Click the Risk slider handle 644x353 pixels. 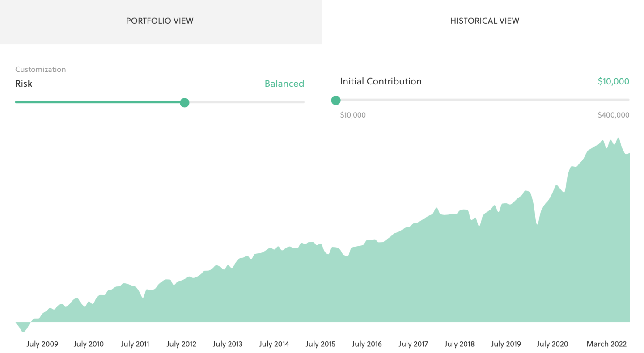[185, 102]
